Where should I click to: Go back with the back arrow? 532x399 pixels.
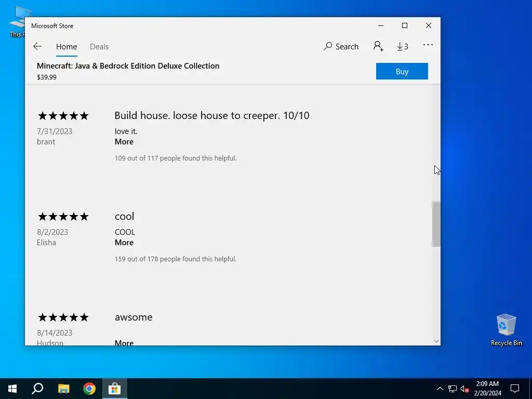[x=37, y=46]
